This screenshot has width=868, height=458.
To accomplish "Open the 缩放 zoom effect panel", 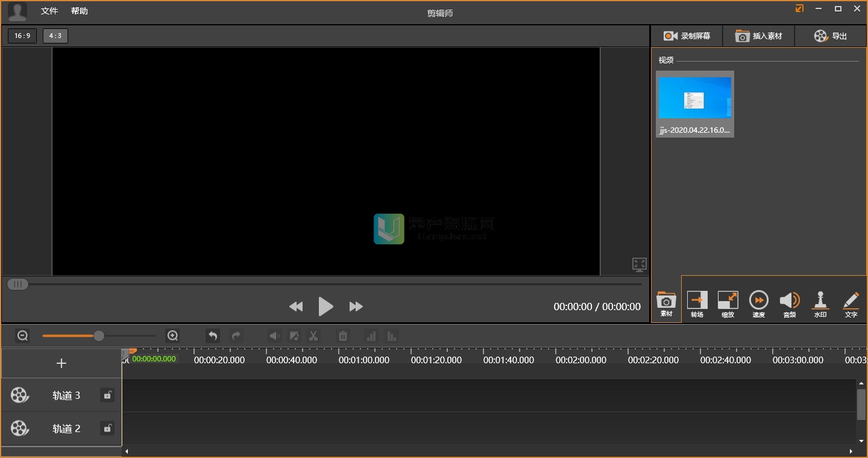I will pyautogui.click(x=728, y=304).
